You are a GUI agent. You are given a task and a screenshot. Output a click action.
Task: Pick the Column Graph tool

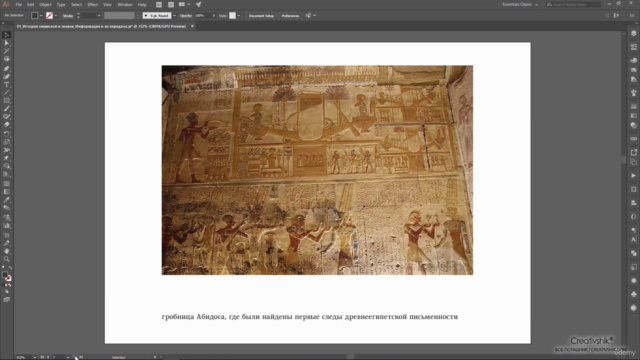pyautogui.click(x=7, y=226)
